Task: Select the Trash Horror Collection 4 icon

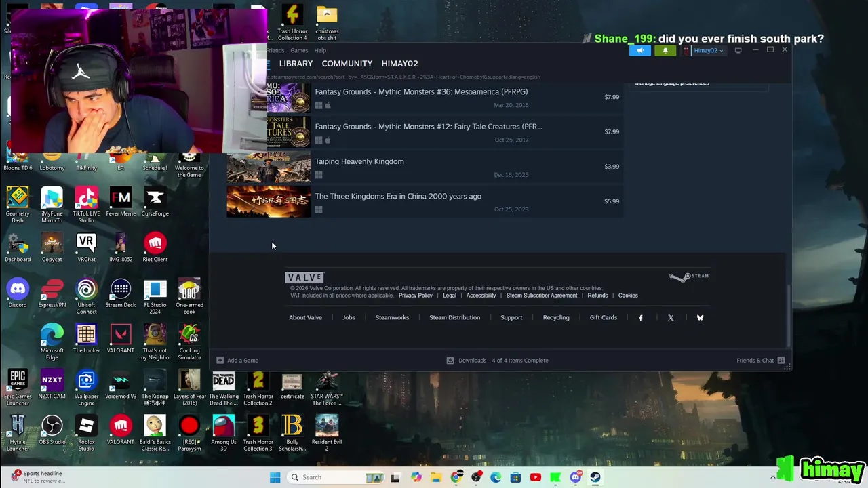Action: pyautogui.click(x=292, y=23)
